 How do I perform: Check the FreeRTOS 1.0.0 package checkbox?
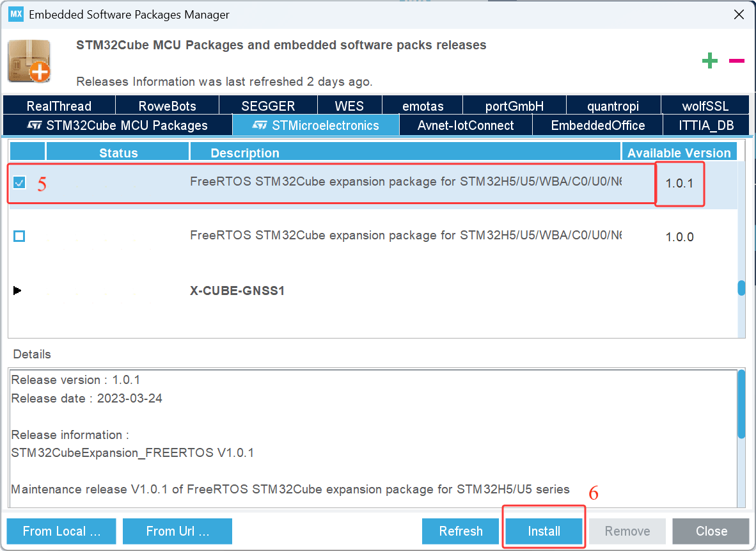click(x=19, y=236)
